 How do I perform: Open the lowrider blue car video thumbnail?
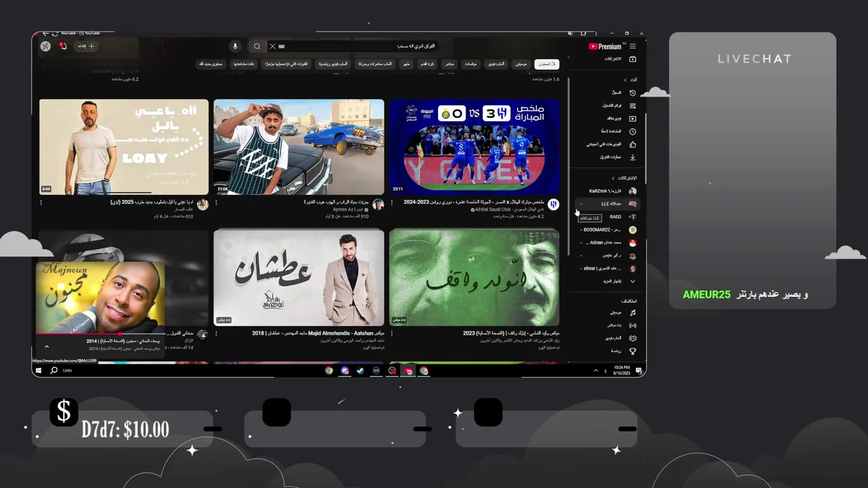(299, 146)
